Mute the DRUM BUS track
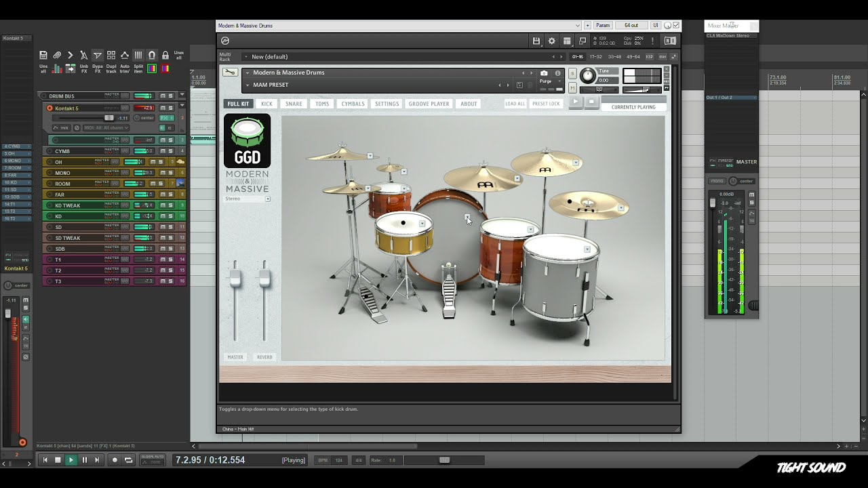Image resolution: width=868 pixels, height=488 pixels. 163,96
